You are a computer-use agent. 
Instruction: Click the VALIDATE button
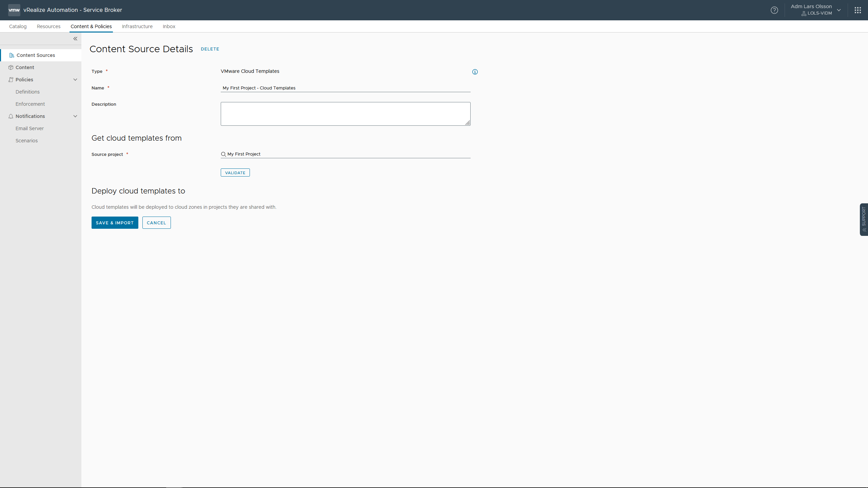tap(235, 172)
